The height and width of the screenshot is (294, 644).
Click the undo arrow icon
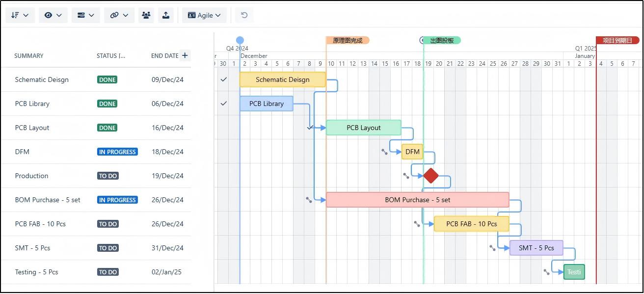click(244, 15)
